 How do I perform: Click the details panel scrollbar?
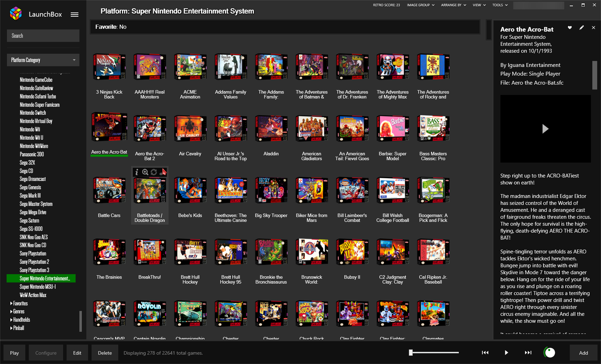(594, 75)
